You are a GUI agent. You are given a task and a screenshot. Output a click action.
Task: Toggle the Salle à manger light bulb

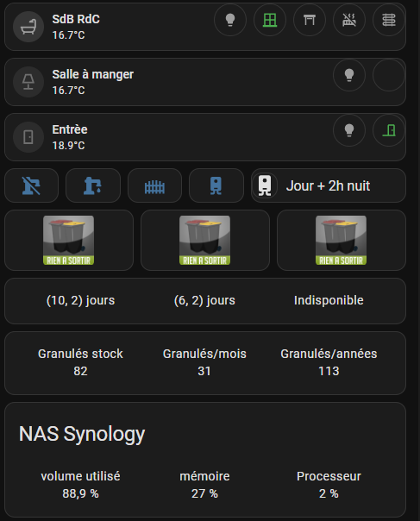pyautogui.click(x=349, y=75)
